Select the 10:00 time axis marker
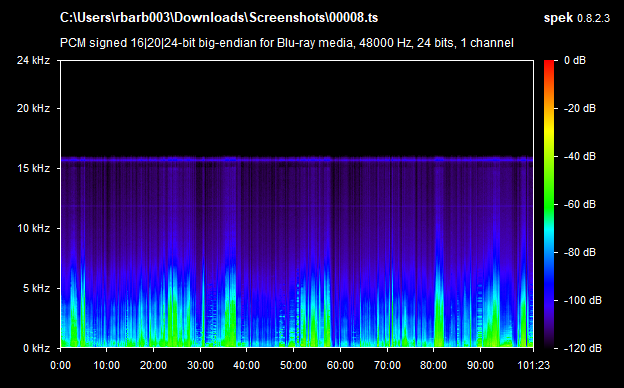624x388 pixels. (106, 365)
